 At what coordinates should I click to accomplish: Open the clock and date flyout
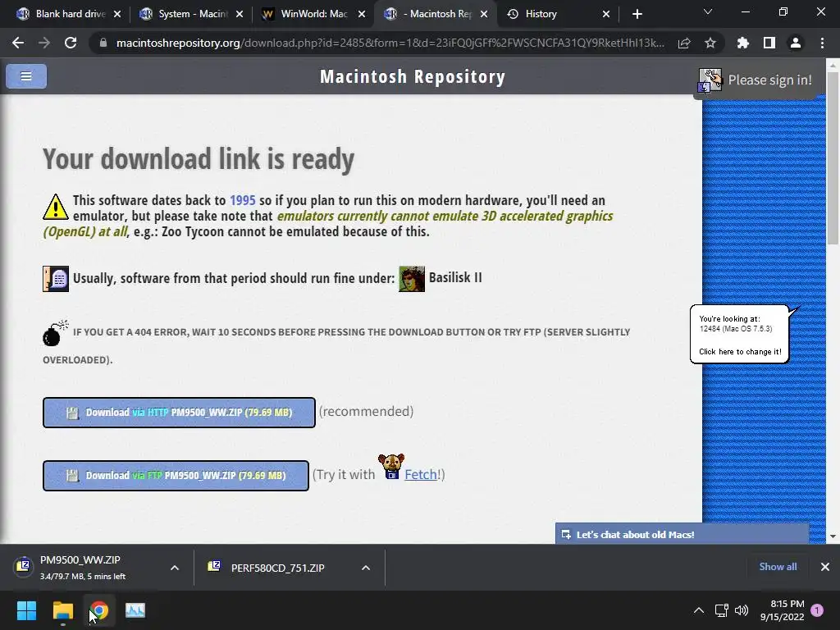(x=782, y=610)
